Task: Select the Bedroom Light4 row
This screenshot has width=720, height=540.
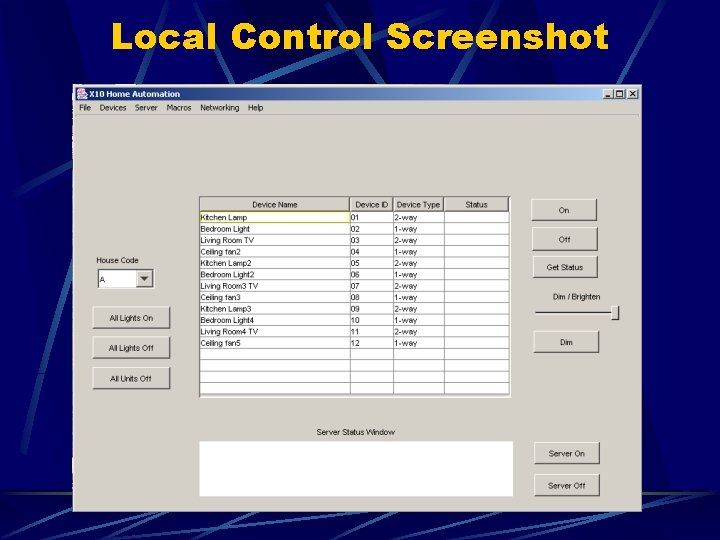Action: [x=354, y=320]
